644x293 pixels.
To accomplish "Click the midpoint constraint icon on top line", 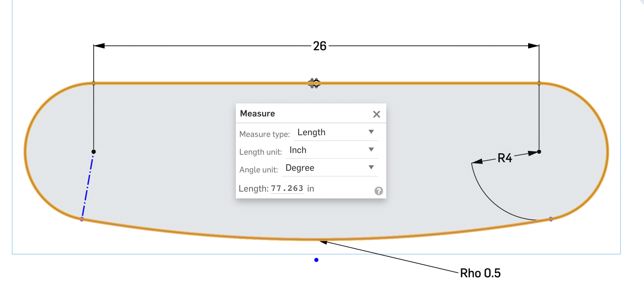I will coord(314,83).
